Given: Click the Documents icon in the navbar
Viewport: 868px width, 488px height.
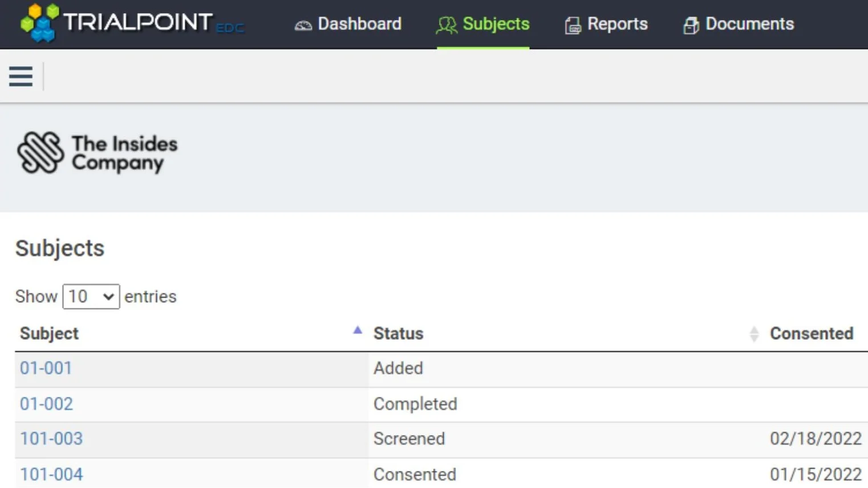Looking at the screenshot, I should point(691,25).
